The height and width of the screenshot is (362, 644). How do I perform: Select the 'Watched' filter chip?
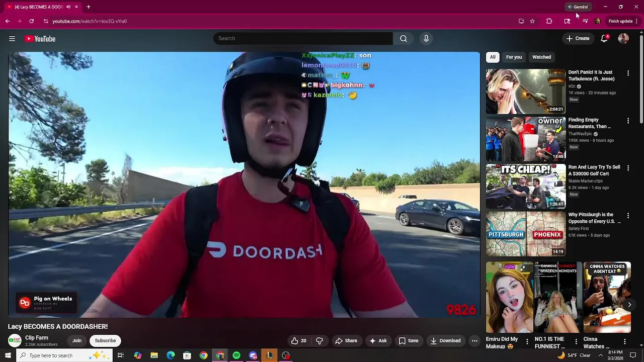[x=541, y=57]
